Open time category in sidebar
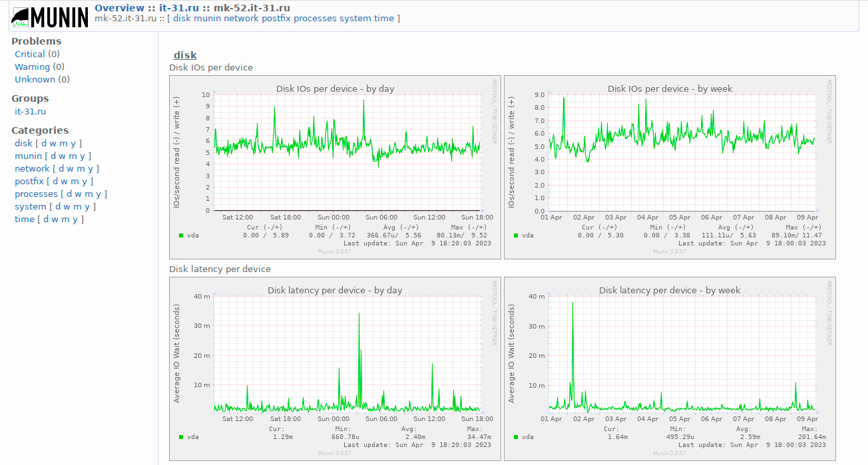Viewport: 868px width, 465px height. (x=24, y=219)
